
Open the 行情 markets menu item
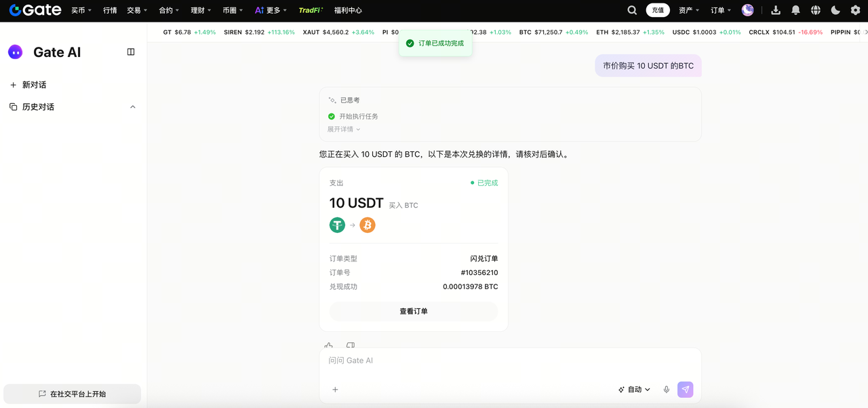pos(110,10)
